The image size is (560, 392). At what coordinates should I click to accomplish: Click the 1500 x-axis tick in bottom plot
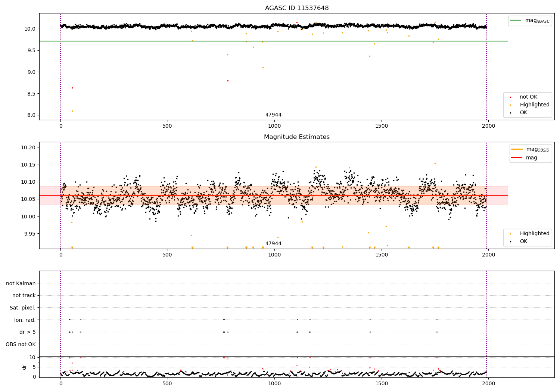(x=382, y=383)
